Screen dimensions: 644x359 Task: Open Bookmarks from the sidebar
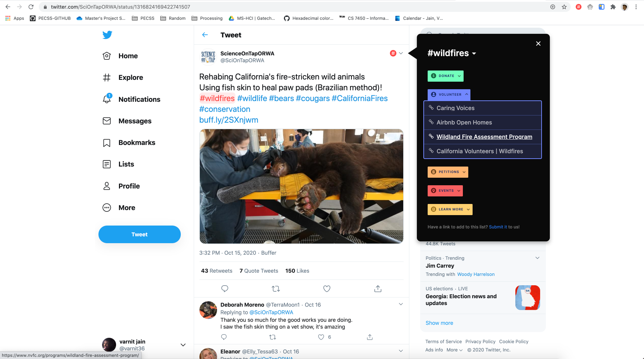coord(129,142)
